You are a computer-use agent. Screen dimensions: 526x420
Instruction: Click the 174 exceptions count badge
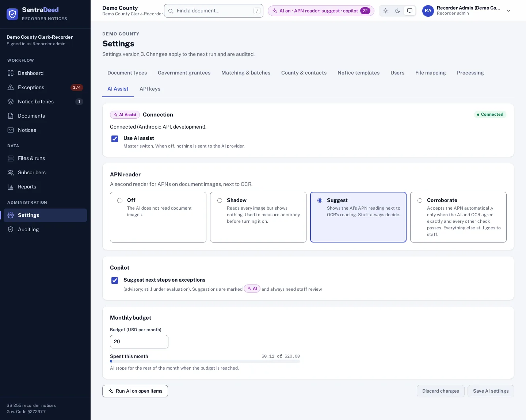click(x=77, y=87)
